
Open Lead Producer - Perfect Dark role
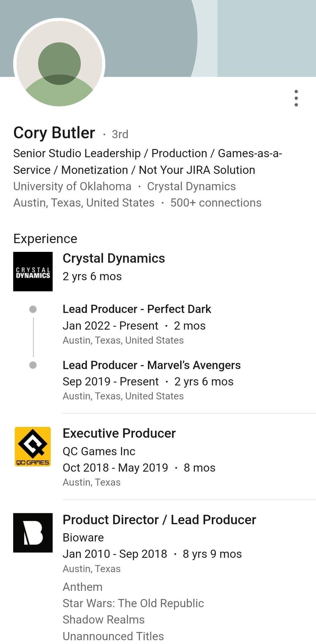(137, 309)
